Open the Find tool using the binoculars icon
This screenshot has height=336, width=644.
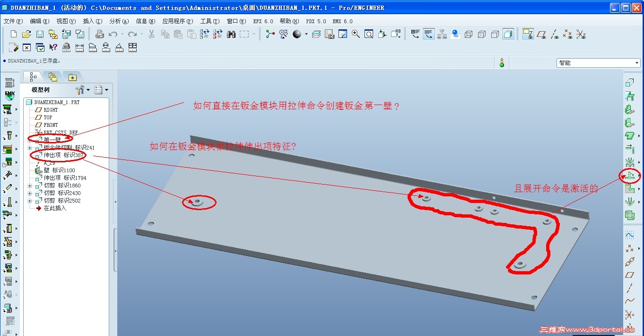pyautogui.click(x=231, y=34)
